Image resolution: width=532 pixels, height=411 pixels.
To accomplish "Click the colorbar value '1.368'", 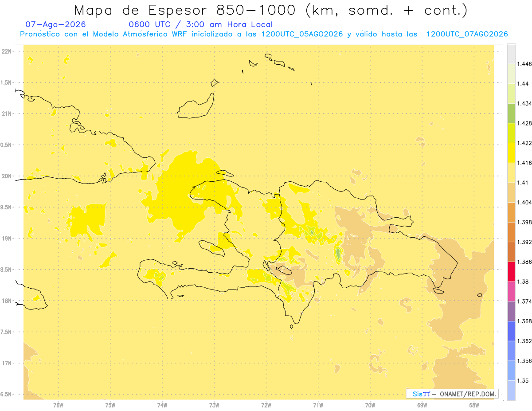I will [524, 321].
